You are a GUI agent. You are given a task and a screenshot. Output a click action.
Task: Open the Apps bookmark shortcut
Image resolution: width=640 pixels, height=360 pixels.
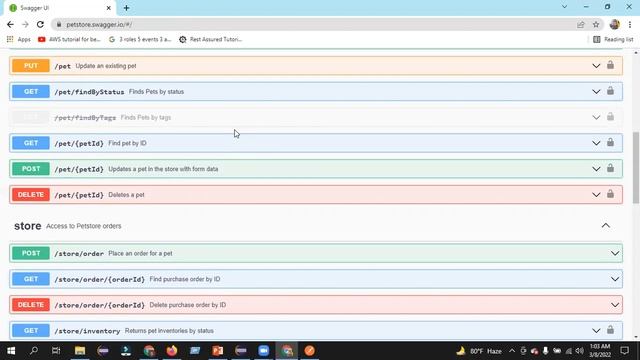pos(19,40)
